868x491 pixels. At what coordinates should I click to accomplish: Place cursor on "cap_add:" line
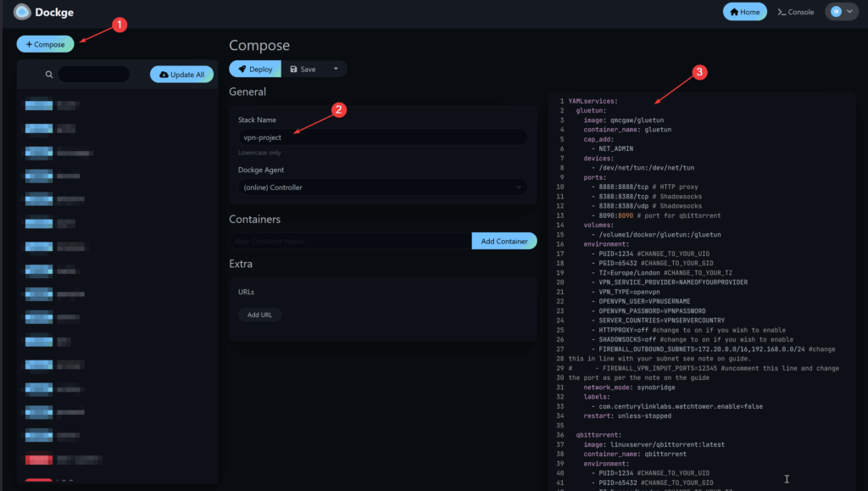[x=598, y=139]
